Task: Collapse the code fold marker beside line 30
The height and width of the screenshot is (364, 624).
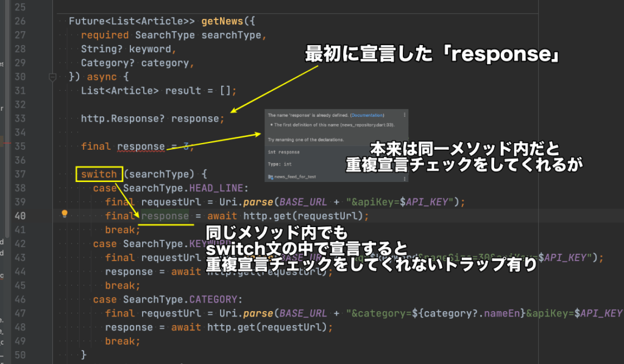Action: [x=52, y=77]
